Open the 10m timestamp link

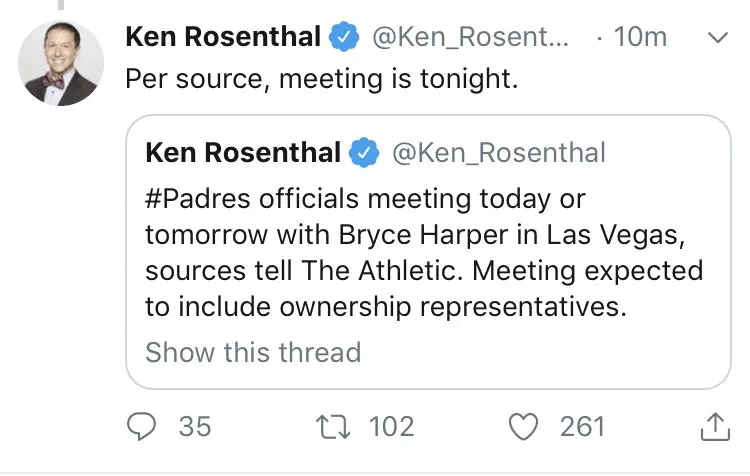(x=639, y=38)
